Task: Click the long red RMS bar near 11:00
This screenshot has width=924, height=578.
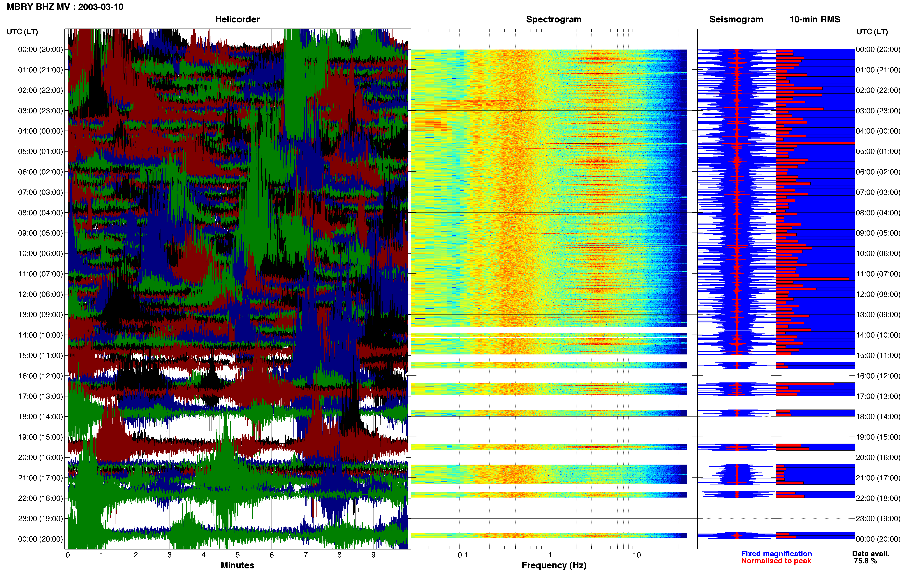Action: point(812,279)
